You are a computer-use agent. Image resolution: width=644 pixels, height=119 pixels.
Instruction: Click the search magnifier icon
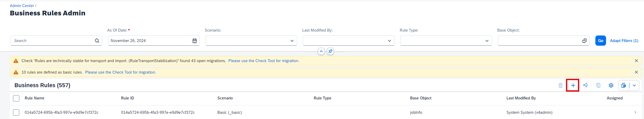(x=97, y=41)
